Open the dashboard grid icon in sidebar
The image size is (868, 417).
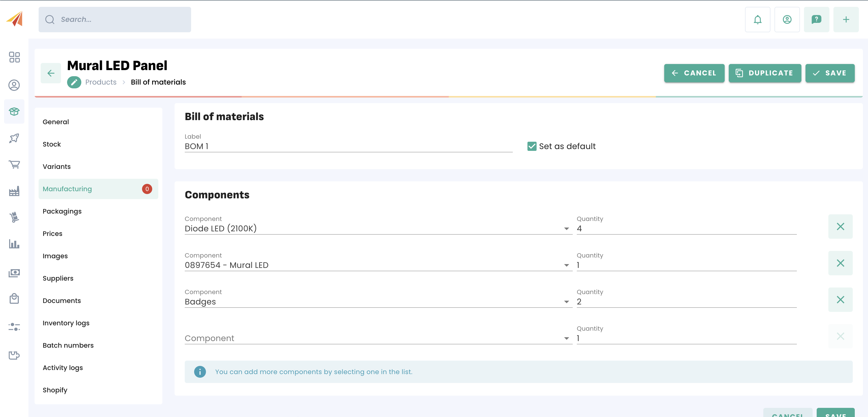tap(14, 57)
